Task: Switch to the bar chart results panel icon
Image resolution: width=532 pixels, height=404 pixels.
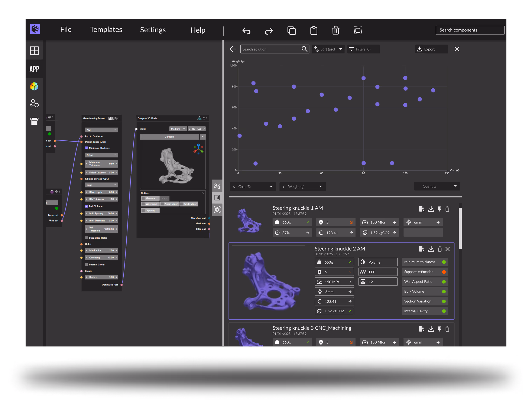Action: pos(217,198)
